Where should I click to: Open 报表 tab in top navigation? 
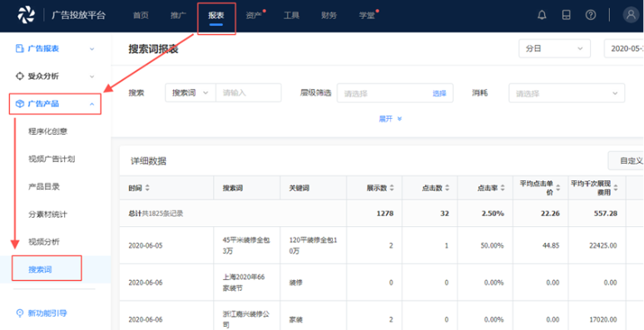216,16
